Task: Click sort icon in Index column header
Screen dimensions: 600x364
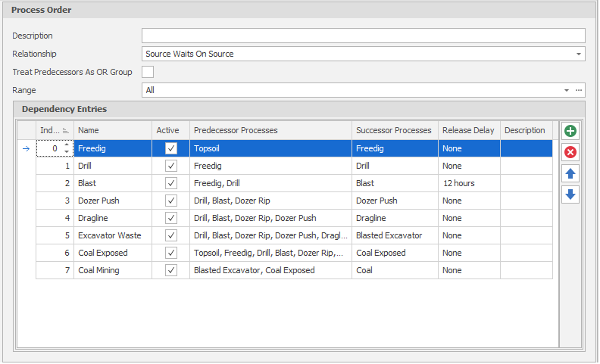Action: click(x=66, y=131)
